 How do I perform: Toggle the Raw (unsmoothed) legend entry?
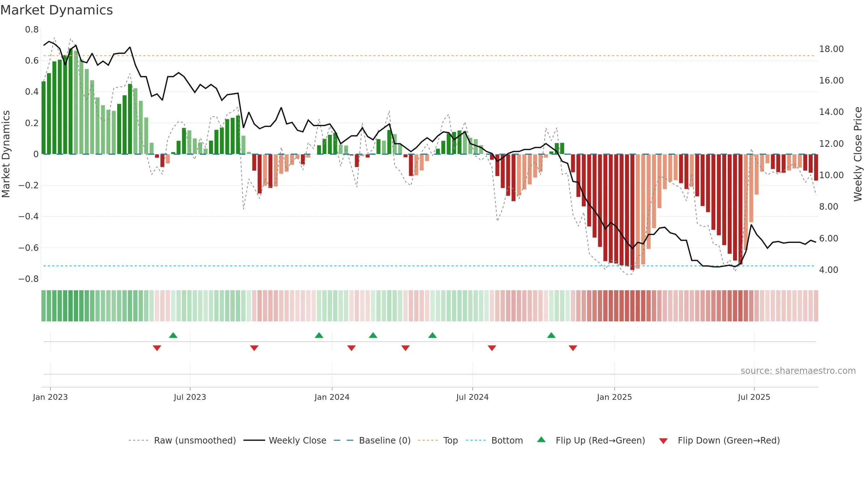click(x=182, y=440)
